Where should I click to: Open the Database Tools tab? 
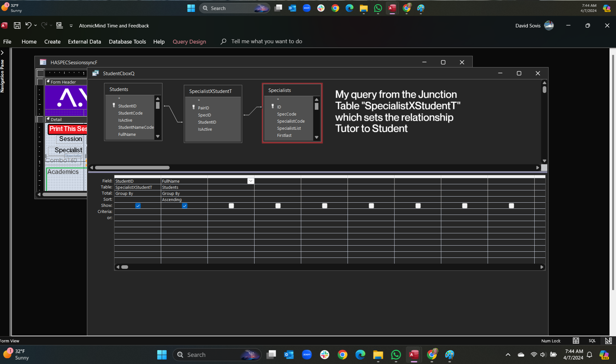(x=127, y=42)
